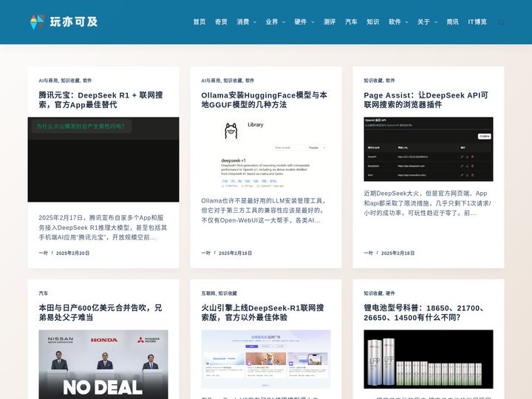Viewport: 532px width, 399px height.
Task: Open the 测评 navigation item
Action: [x=330, y=22]
